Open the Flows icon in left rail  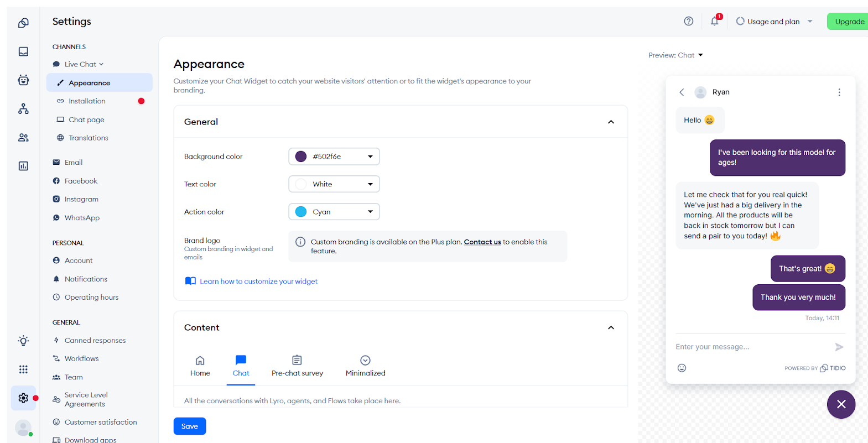click(x=23, y=109)
